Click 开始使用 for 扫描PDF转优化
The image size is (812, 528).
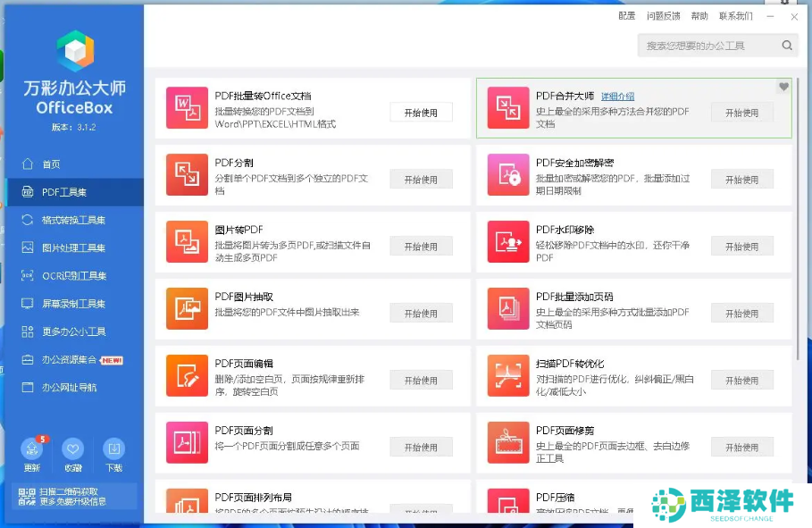(x=742, y=380)
